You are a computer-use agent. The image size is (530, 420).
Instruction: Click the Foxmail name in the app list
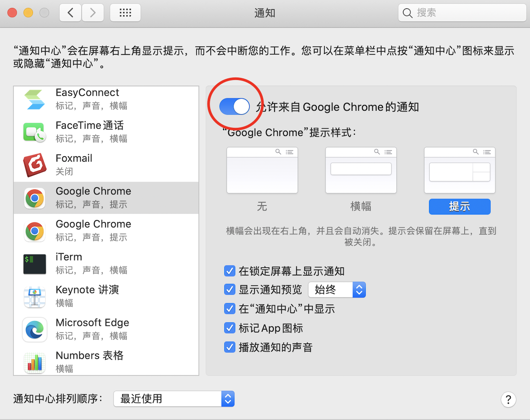[x=74, y=158]
